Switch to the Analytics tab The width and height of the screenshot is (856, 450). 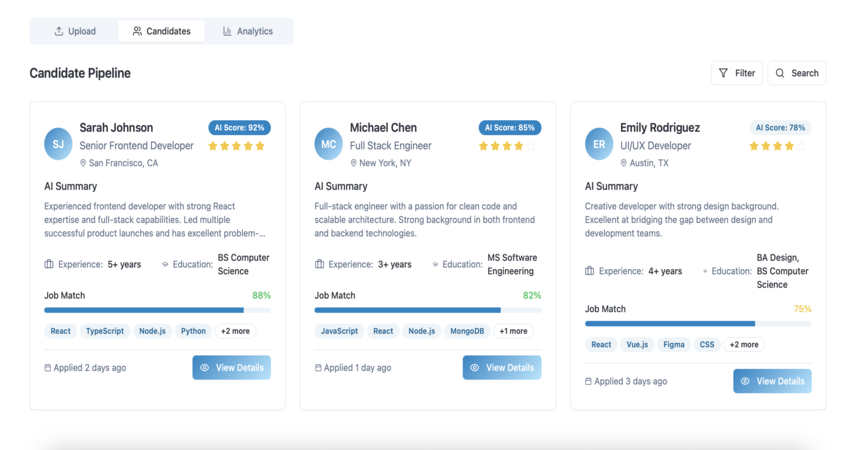pyautogui.click(x=248, y=31)
